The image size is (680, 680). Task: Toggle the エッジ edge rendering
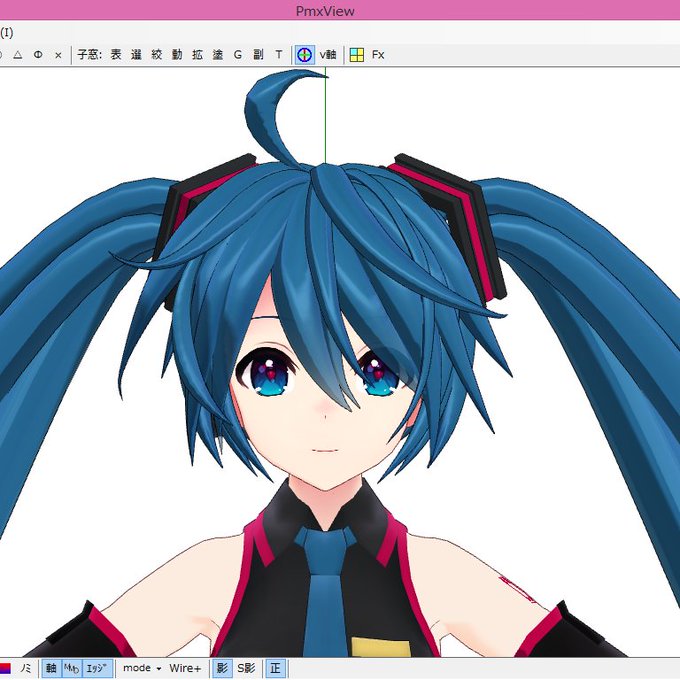[97, 668]
